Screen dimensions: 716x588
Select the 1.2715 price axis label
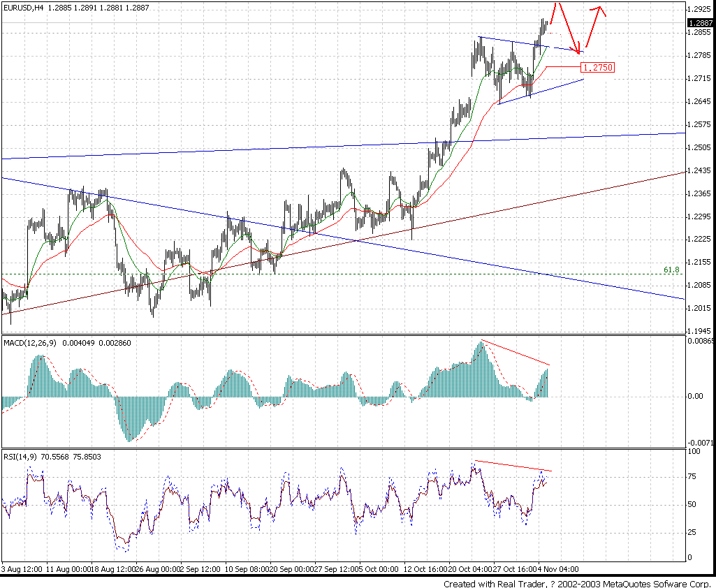pos(701,79)
